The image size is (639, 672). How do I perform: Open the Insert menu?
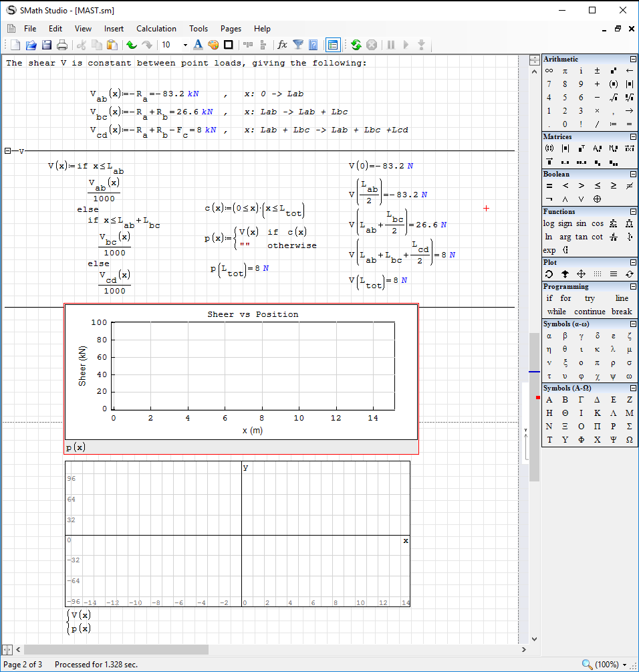pos(114,29)
